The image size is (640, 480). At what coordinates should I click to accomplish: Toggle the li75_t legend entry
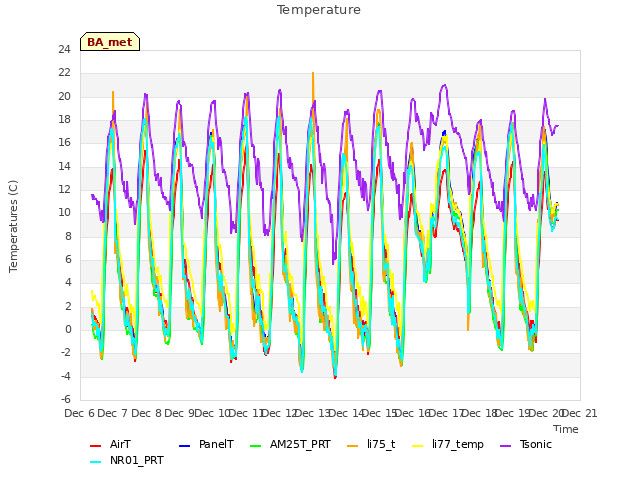click(x=371, y=444)
